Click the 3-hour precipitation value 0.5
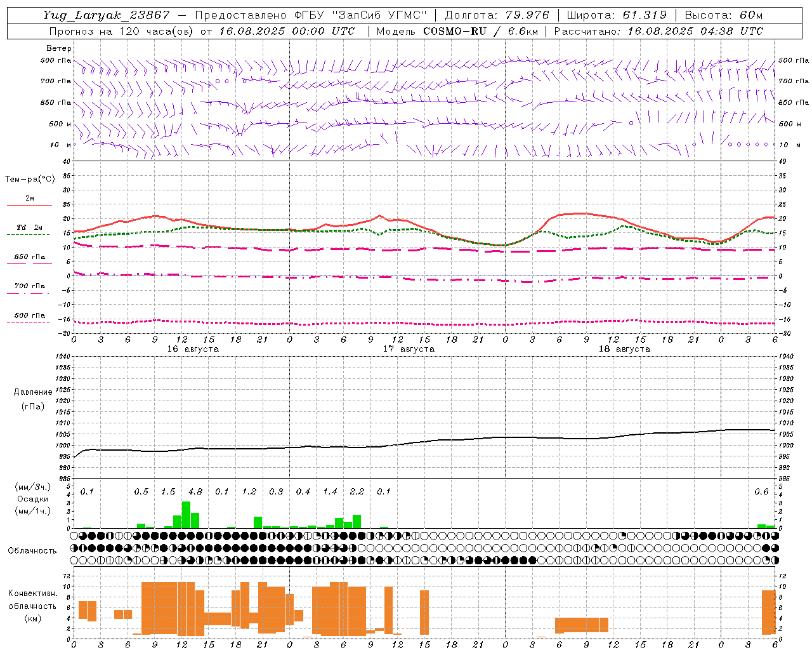 pos(141,492)
